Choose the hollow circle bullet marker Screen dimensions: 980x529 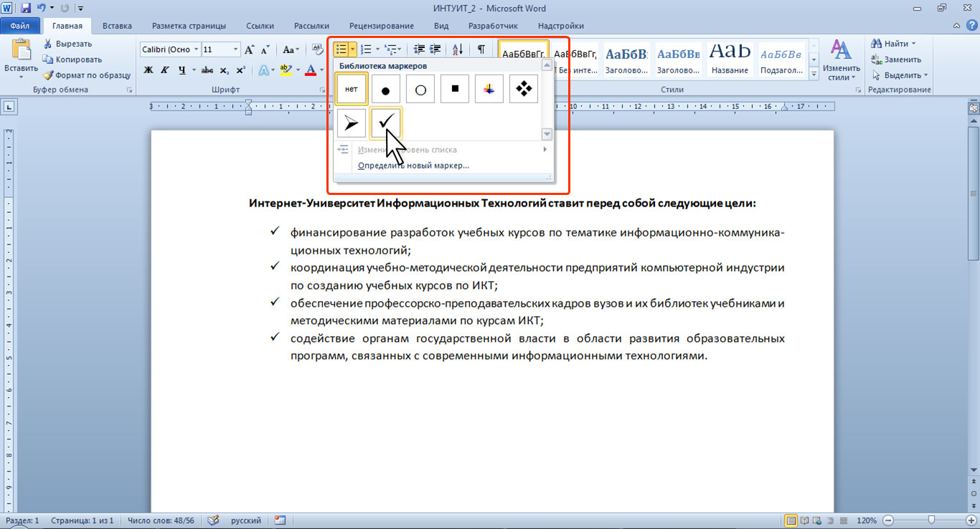pos(420,89)
